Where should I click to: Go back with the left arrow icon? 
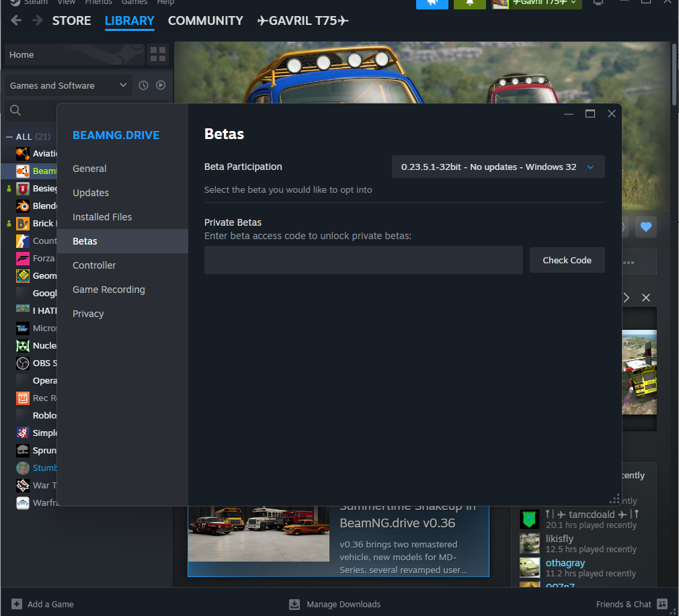(16, 20)
